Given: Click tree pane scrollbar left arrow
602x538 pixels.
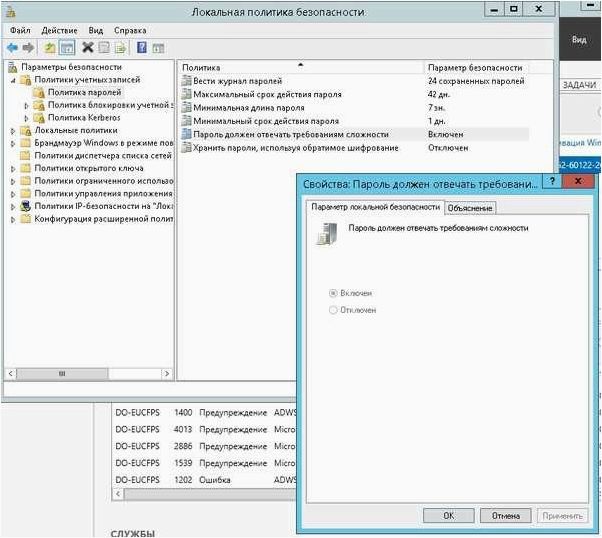Looking at the screenshot, I should click(x=11, y=374).
